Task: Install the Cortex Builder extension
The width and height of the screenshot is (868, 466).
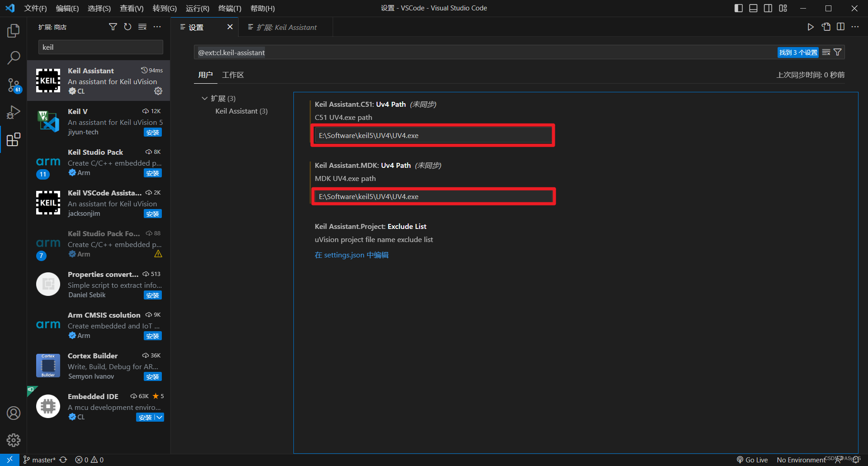Action: pos(153,377)
